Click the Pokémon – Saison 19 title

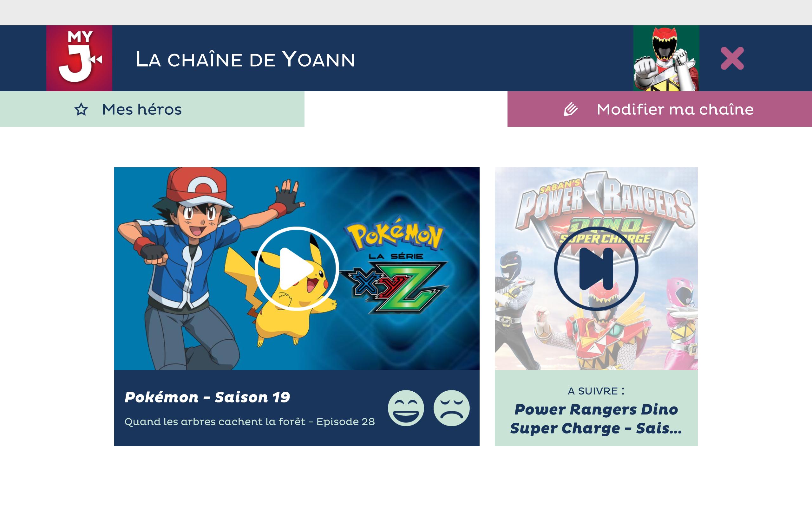pyautogui.click(x=207, y=397)
